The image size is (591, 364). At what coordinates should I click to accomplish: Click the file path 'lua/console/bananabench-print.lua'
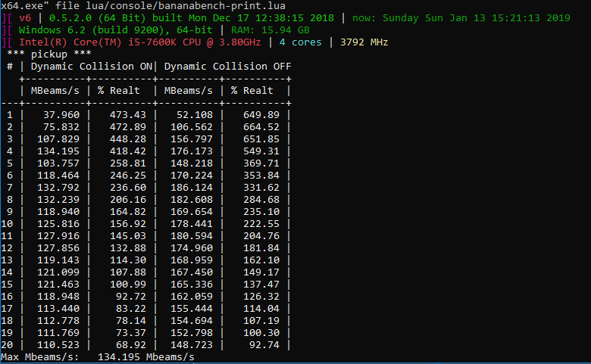coord(186,6)
